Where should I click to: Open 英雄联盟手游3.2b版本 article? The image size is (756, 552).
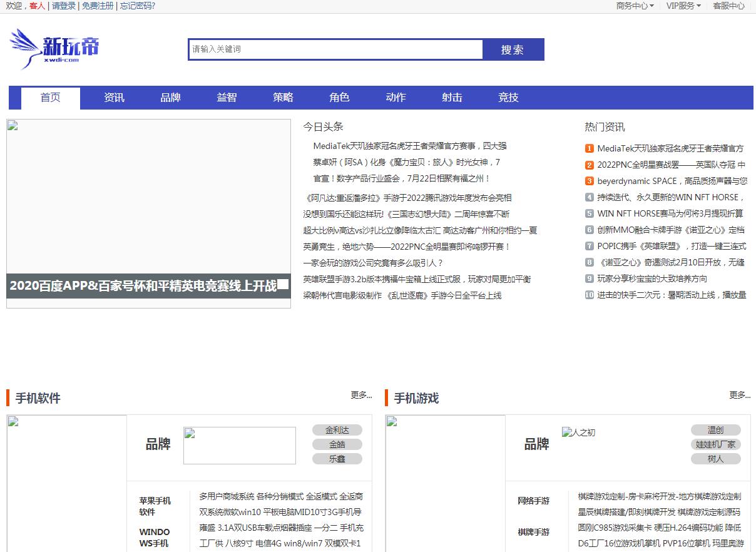[x=417, y=279]
